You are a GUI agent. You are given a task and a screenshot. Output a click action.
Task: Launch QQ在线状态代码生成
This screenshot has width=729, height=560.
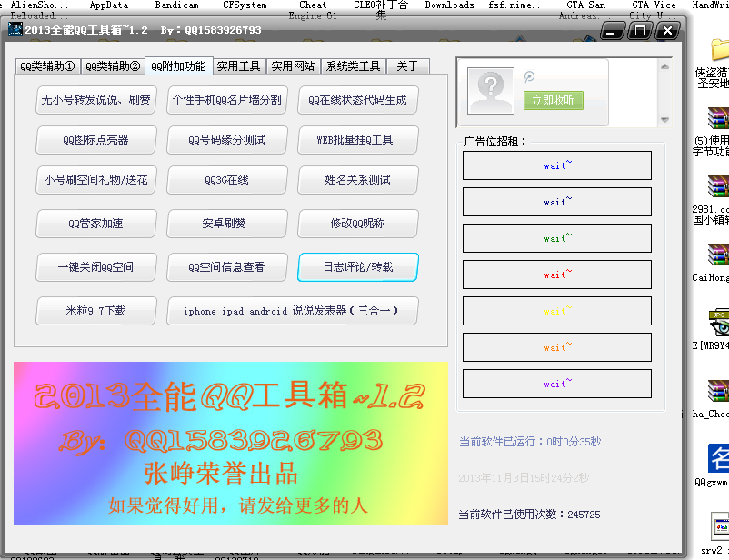[357, 99]
